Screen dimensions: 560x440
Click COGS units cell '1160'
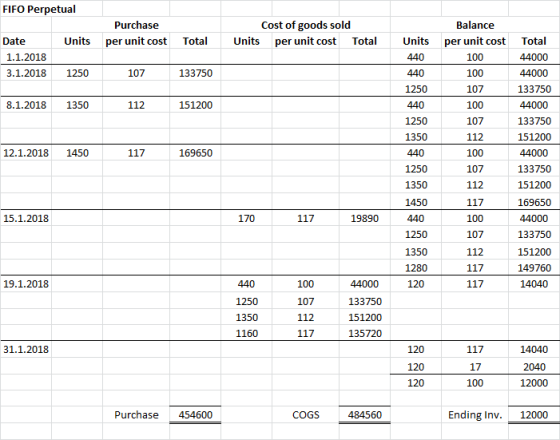(x=247, y=334)
